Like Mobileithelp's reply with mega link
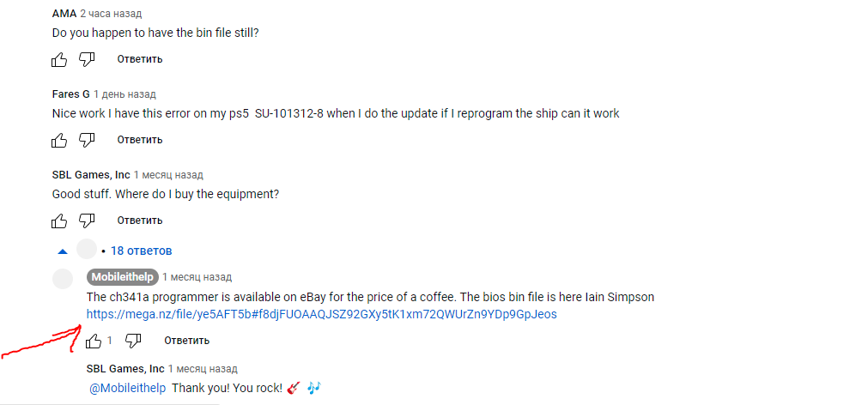Viewport: 868px width, 405px height. pyautogui.click(x=94, y=341)
